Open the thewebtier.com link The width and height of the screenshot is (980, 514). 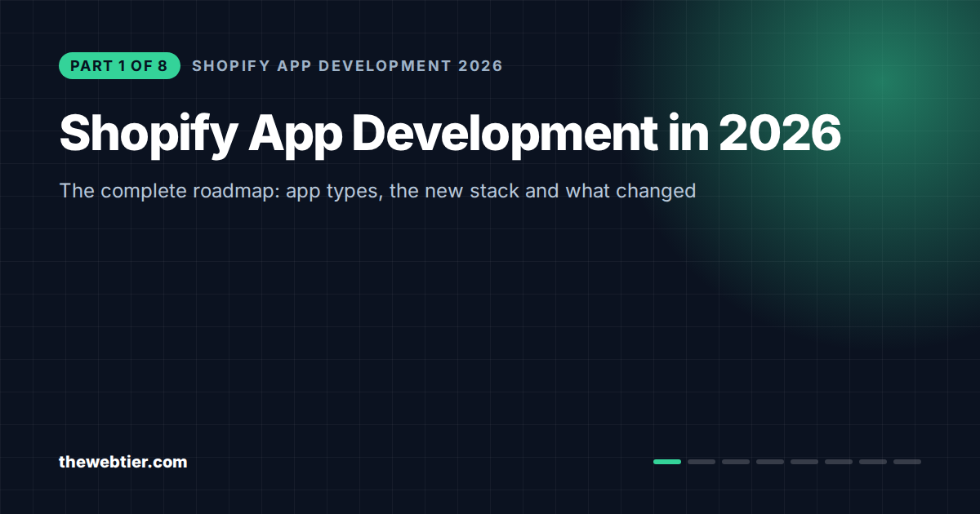pyautogui.click(x=122, y=462)
